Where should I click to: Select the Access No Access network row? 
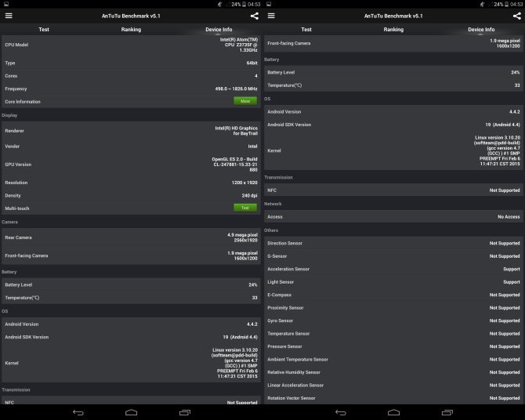pos(393,217)
